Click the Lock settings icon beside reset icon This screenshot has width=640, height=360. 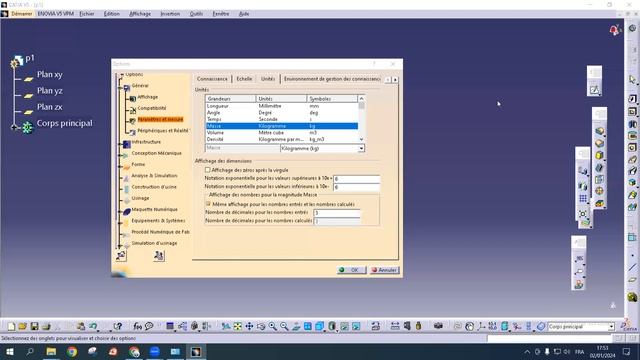[159, 256]
